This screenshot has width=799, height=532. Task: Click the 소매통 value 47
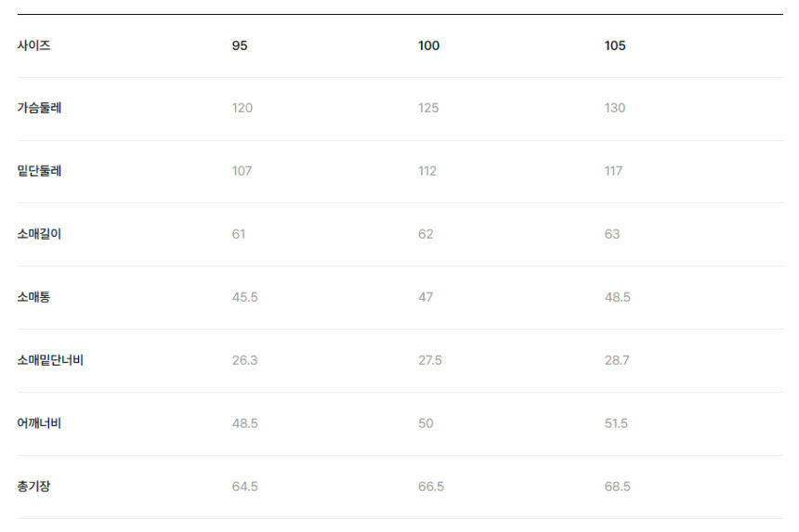point(426,297)
